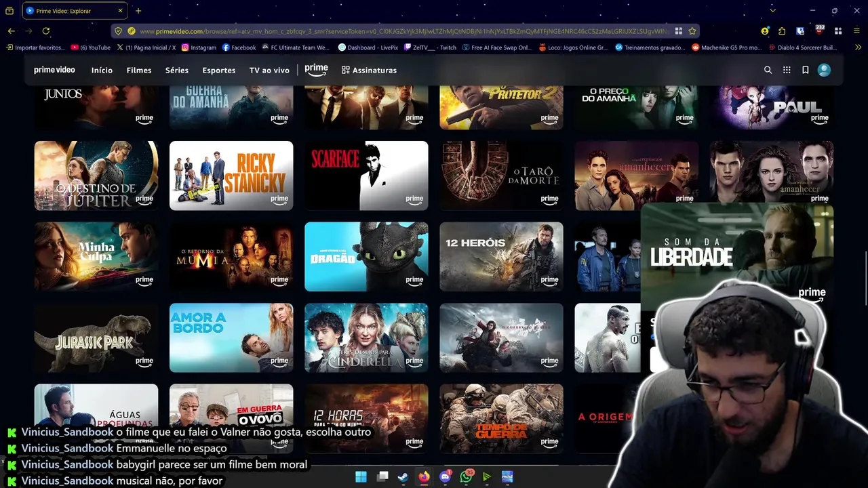Screen dimensions: 868x488
Task: Open the Minha Culpa movie thumbnail
Action: click(x=96, y=257)
